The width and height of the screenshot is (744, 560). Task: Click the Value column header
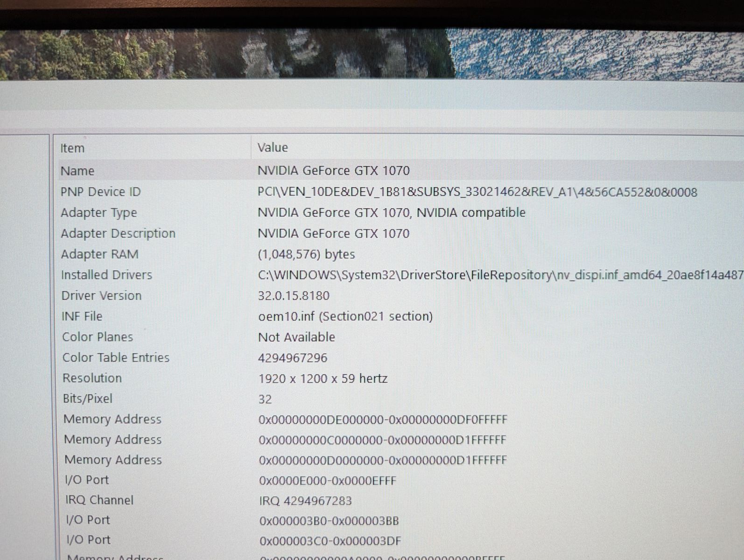tap(273, 148)
